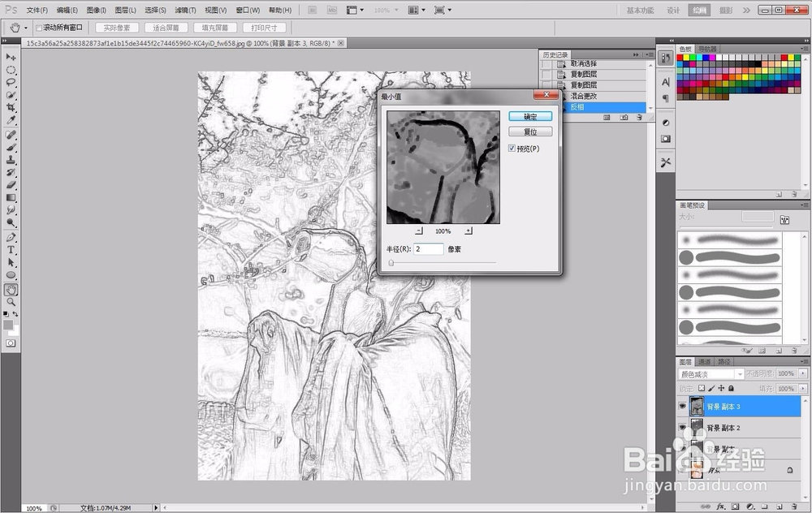The height and width of the screenshot is (513, 812).
Task: Select the Zoom magnifier tool
Action: [x=11, y=302]
